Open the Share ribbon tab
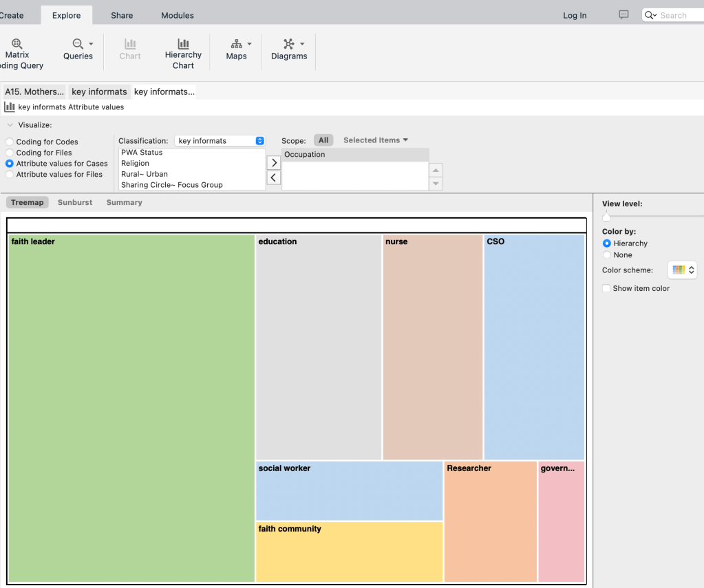The width and height of the screenshot is (704, 588). [x=122, y=15]
